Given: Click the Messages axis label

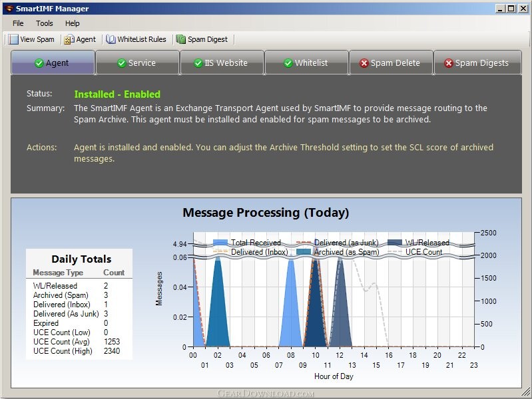Looking at the screenshot, I should 158,289.
